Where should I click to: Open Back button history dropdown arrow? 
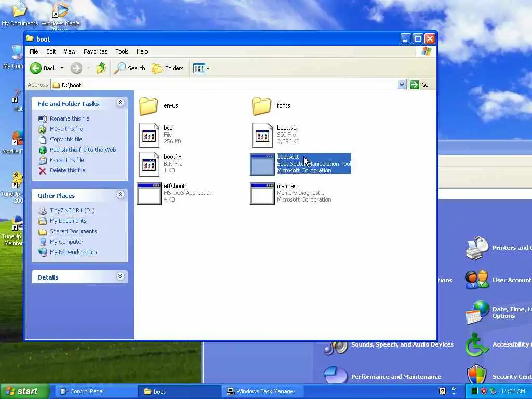[62, 68]
